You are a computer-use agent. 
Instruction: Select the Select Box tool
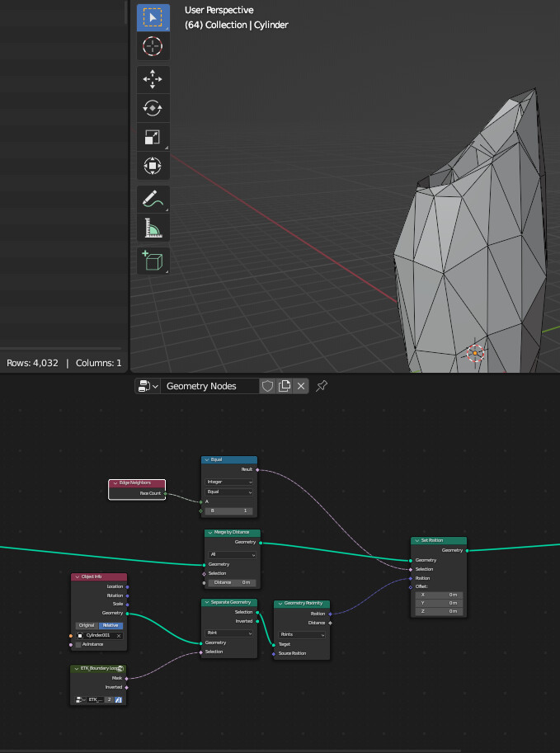point(153,18)
